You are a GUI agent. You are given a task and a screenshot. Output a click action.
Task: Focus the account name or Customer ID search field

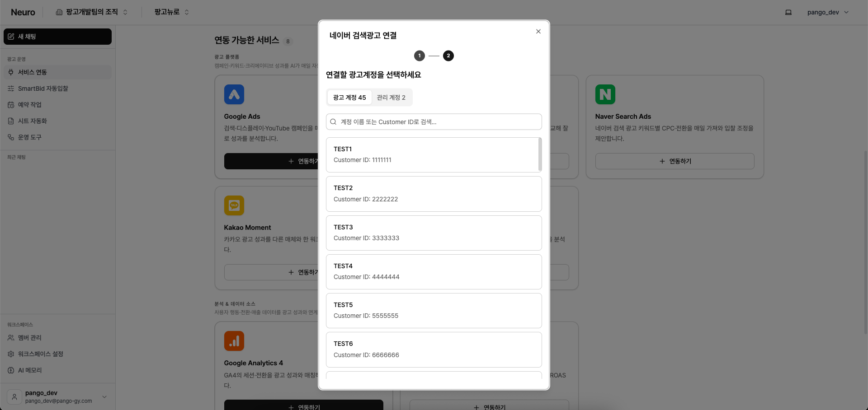[434, 122]
